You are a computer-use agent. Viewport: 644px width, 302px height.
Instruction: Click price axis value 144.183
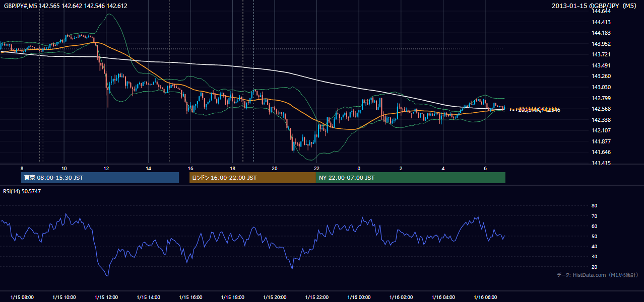pos(602,33)
